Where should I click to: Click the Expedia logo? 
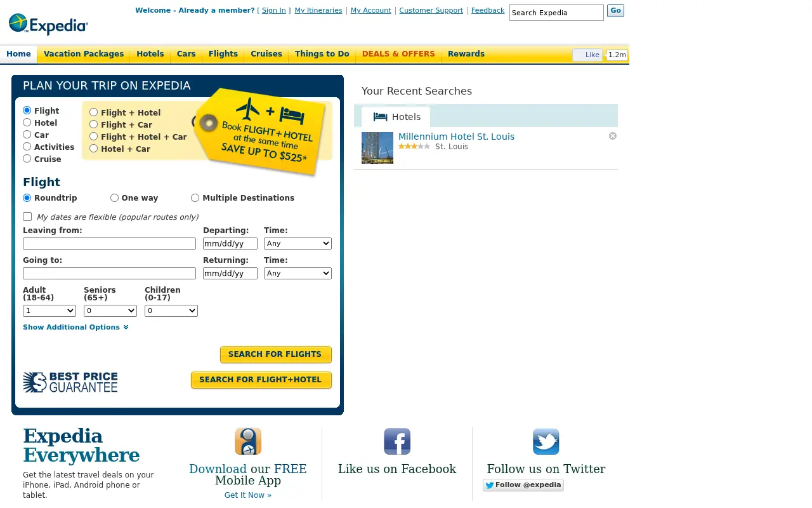coord(48,25)
